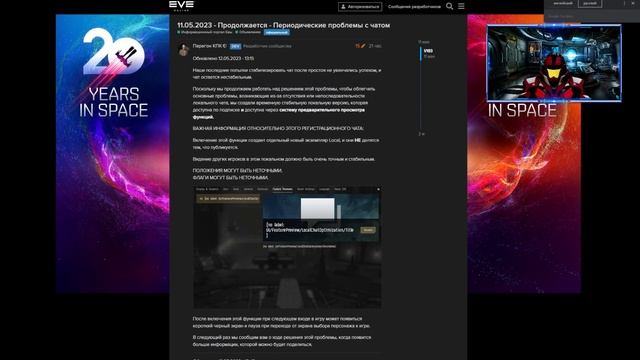Open translate bar options dots menu

pos(624,3)
